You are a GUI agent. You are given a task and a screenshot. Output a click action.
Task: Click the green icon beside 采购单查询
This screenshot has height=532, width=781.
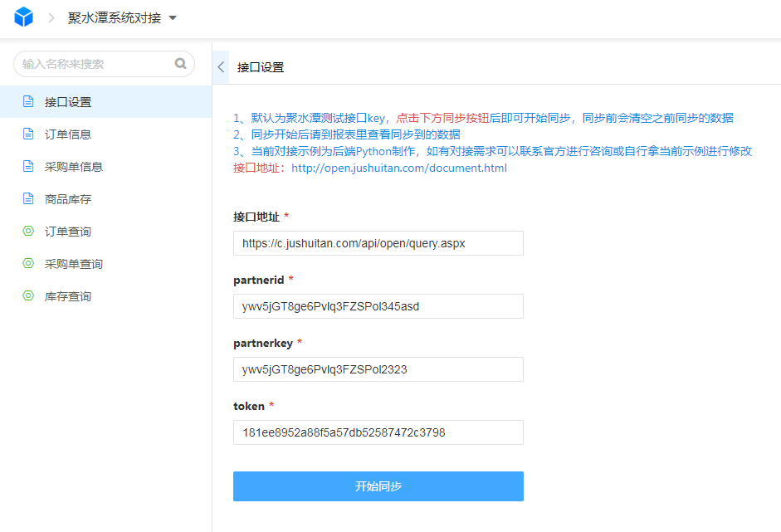(28, 264)
